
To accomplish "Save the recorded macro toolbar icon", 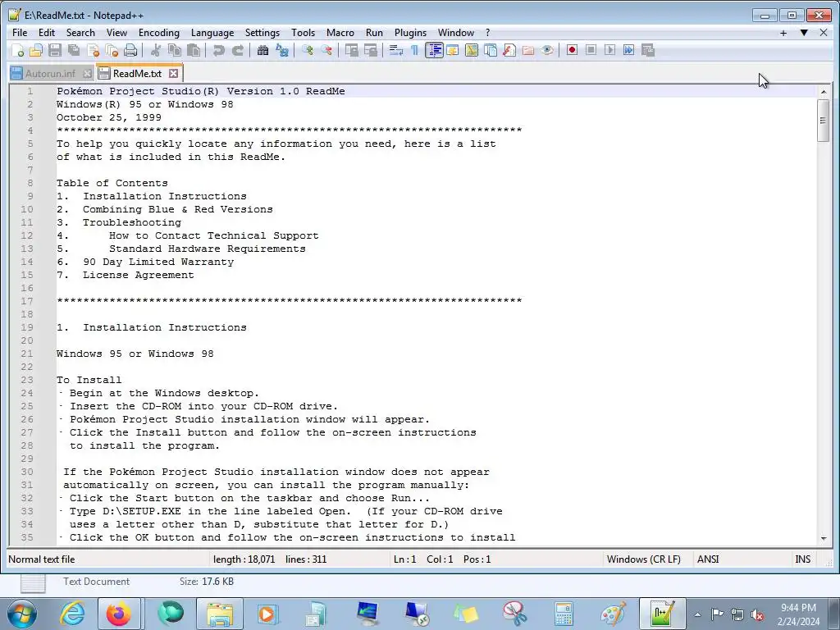I will click(x=648, y=50).
